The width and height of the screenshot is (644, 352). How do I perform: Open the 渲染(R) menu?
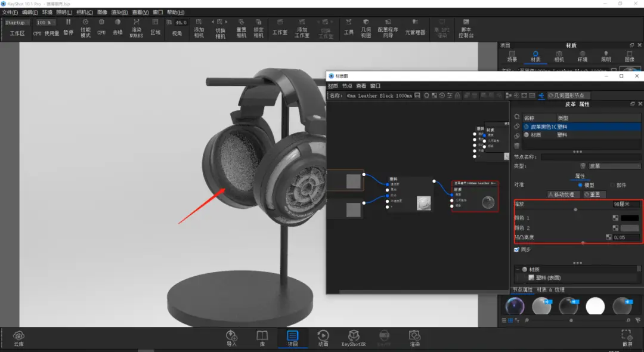119,13
